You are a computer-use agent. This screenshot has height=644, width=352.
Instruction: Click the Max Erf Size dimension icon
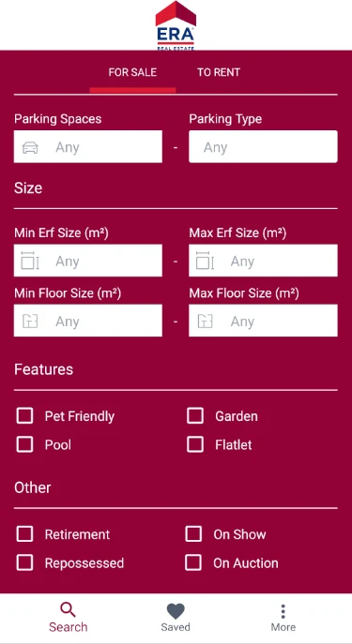pyautogui.click(x=205, y=261)
